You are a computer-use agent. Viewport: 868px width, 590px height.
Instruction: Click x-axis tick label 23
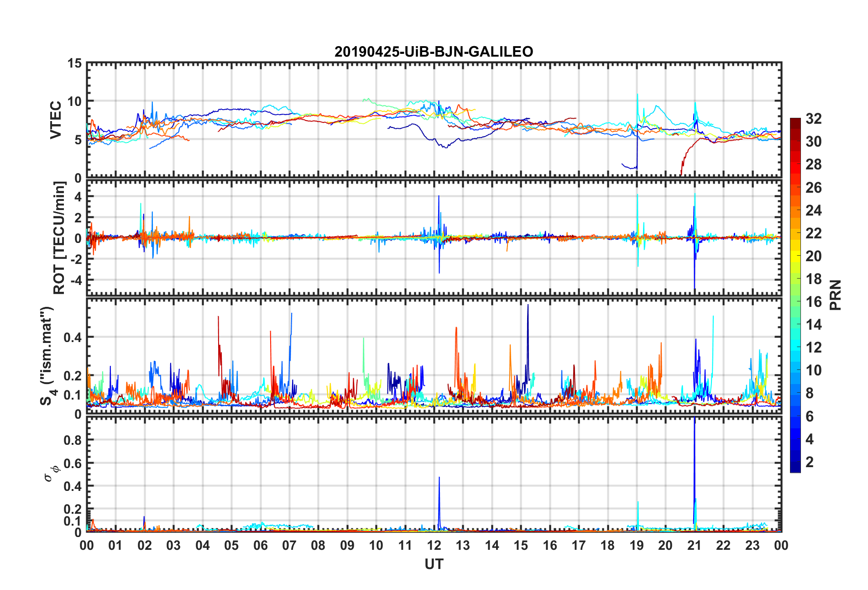click(752, 545)
